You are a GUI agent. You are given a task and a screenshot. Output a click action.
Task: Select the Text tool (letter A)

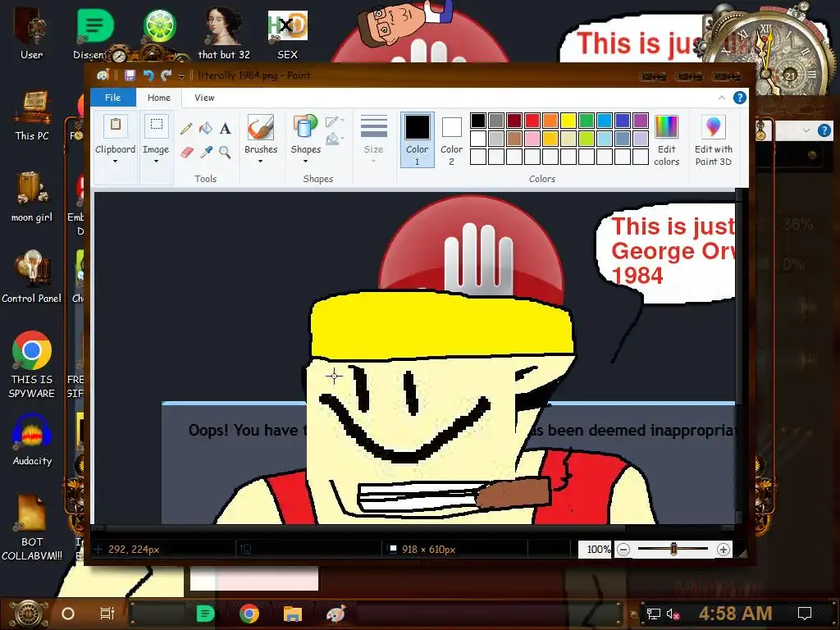[x=226, y=128]
